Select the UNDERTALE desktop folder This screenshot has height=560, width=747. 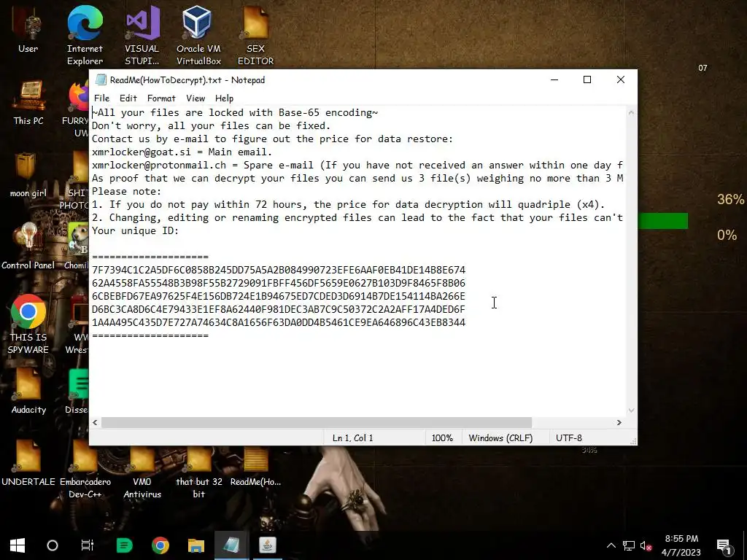(28, 463)
